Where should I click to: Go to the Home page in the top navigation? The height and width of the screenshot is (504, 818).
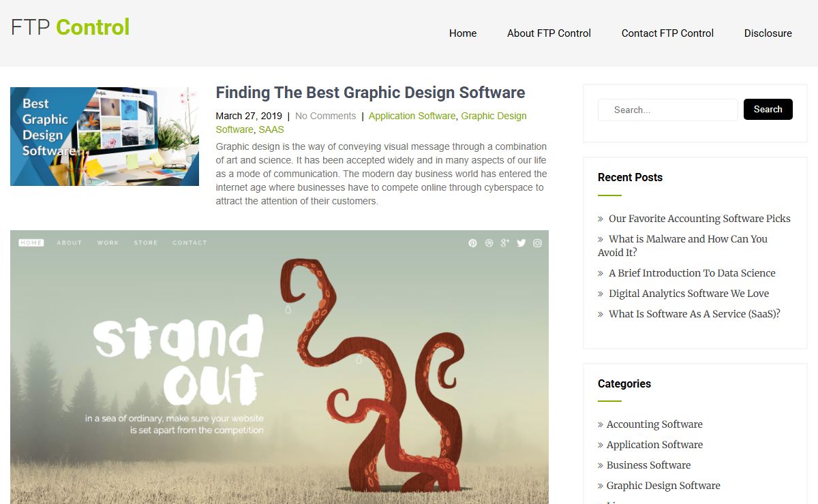click(463, 33)
